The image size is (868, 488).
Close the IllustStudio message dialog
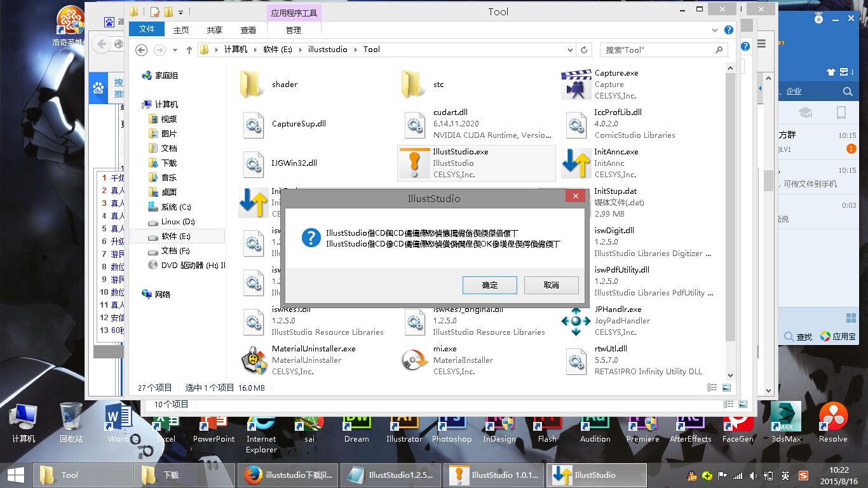pyautogui.click(x=575, y=196)
